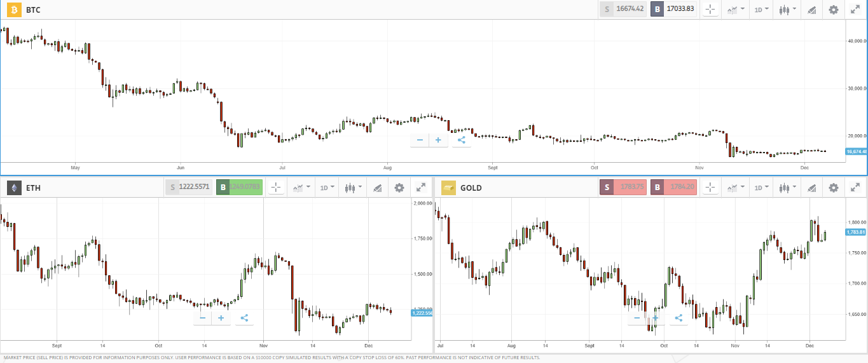Click 1,650.00 label on GOLD price axis

point(857,315)
